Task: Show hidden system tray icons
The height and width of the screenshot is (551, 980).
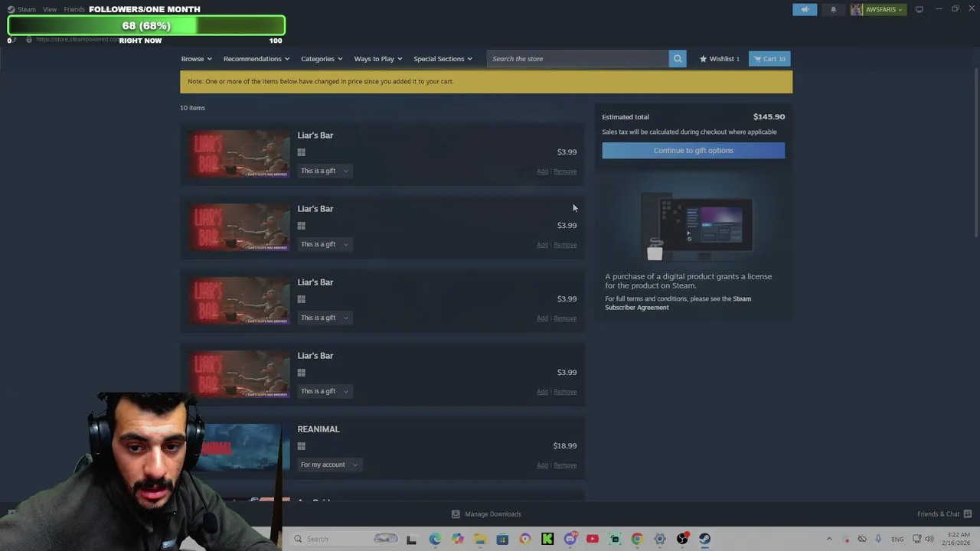Action: click(829, 539)
